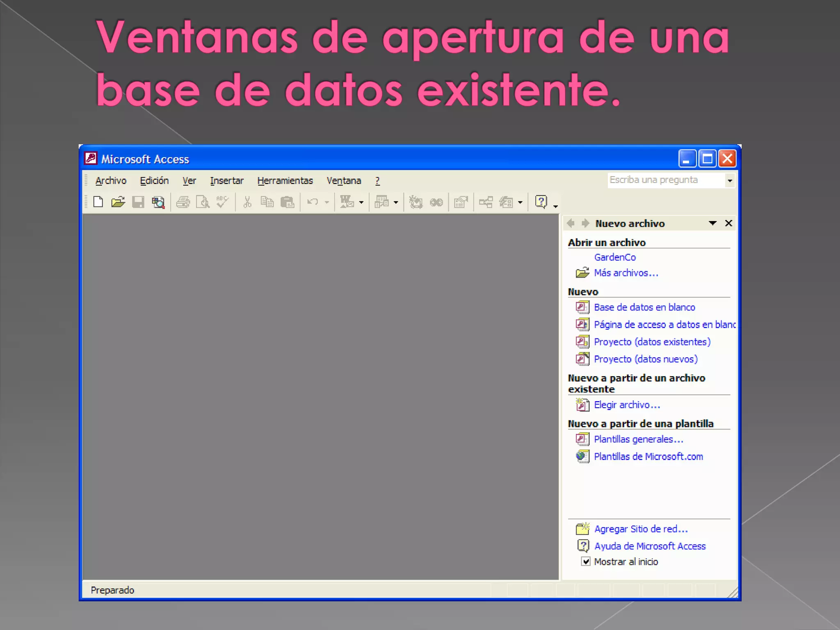
Task: Click the Access key icon in title bar
Action: (91, 158)
